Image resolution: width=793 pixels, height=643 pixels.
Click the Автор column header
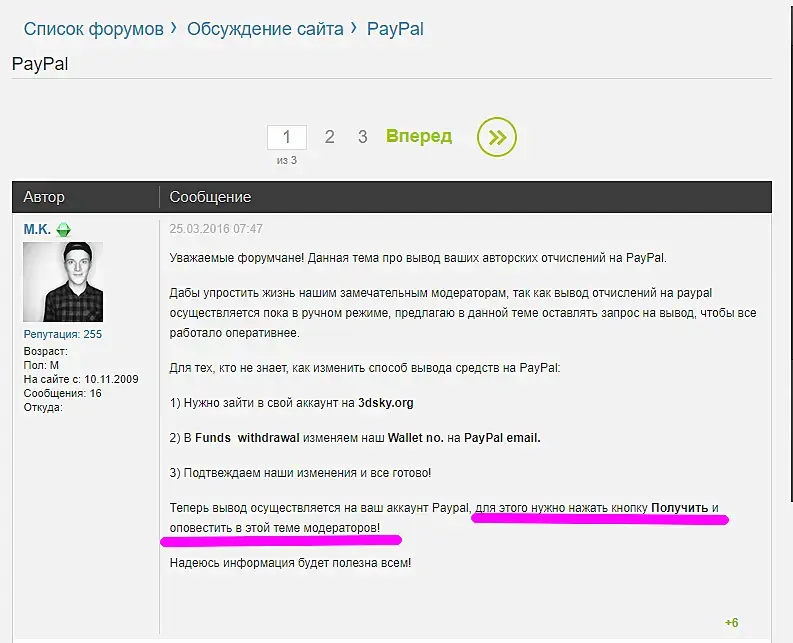point(44,197)
